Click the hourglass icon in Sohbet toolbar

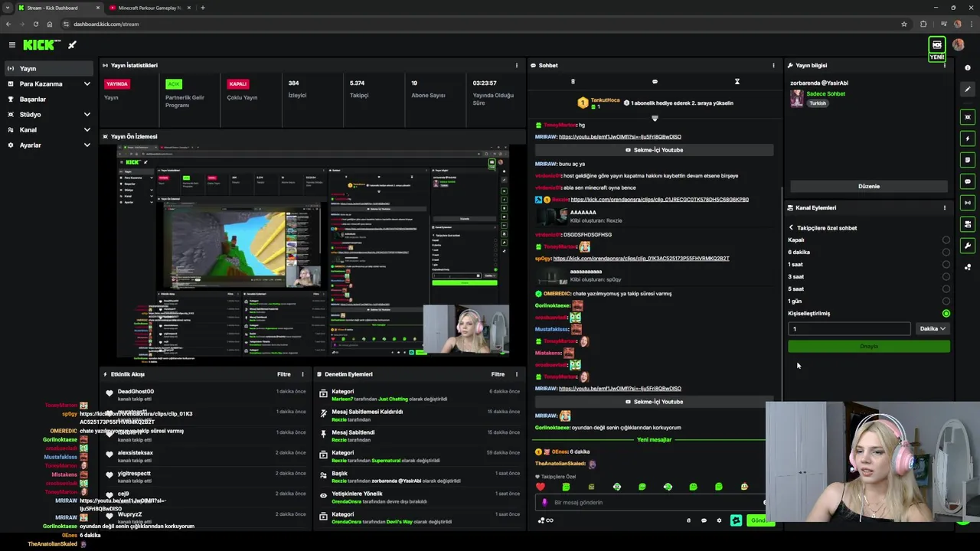(737, 82)
